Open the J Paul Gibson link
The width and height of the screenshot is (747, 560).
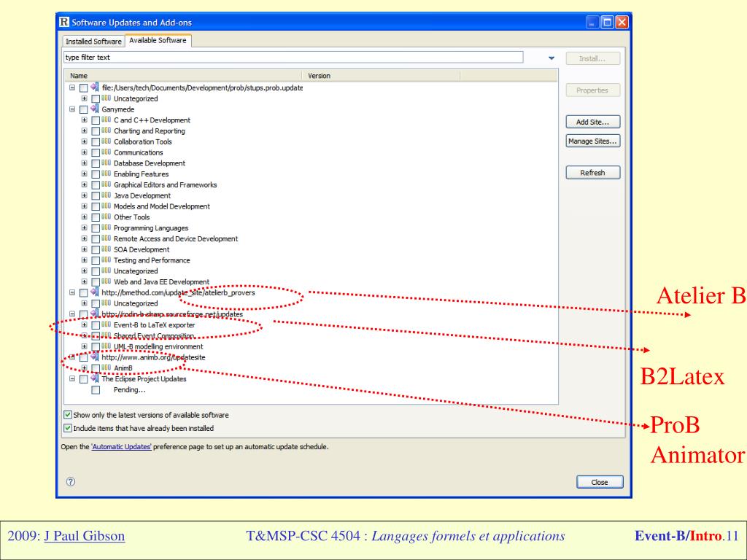click(85, 536)
